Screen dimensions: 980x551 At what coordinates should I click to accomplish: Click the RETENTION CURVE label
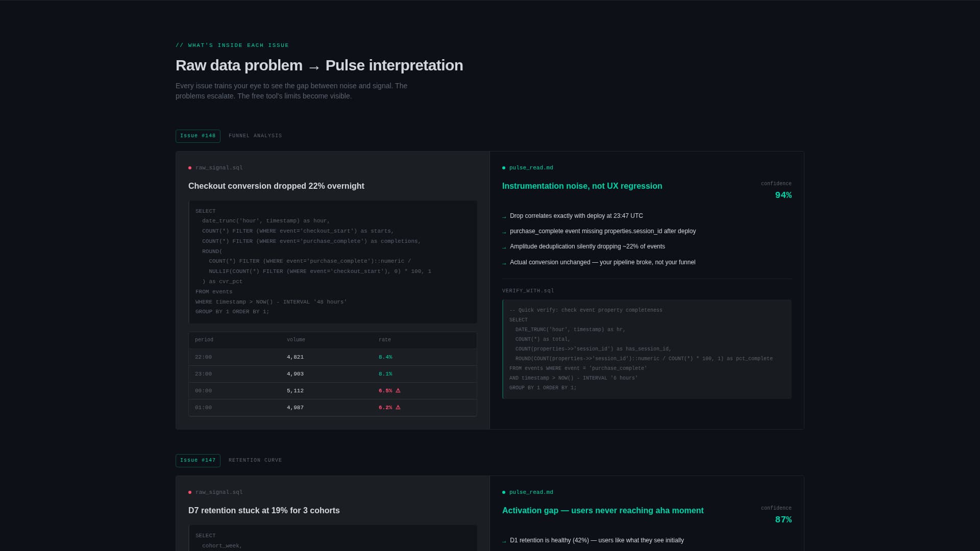[255, 460]
